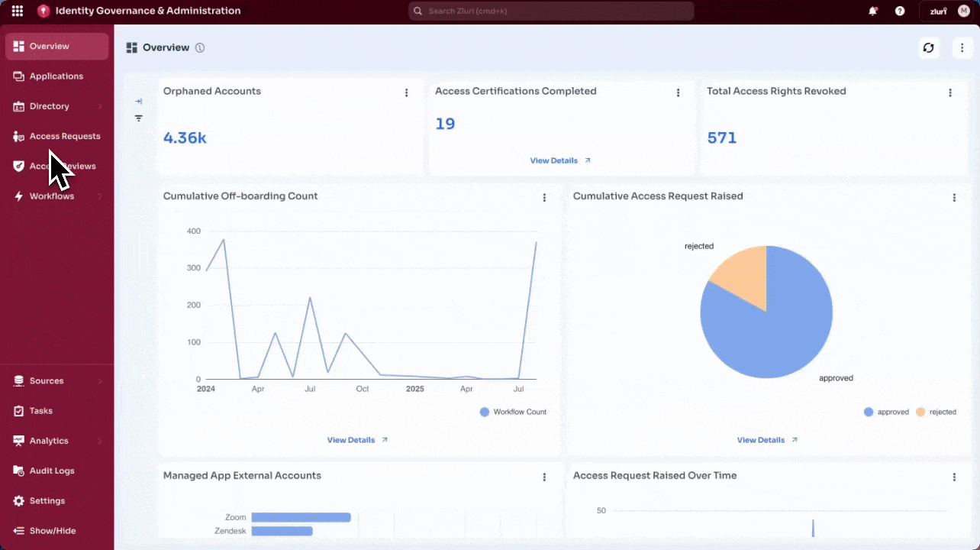Open Audit Logs from sidebar
This screenshot has height=550, width=980.
(52, 471)
